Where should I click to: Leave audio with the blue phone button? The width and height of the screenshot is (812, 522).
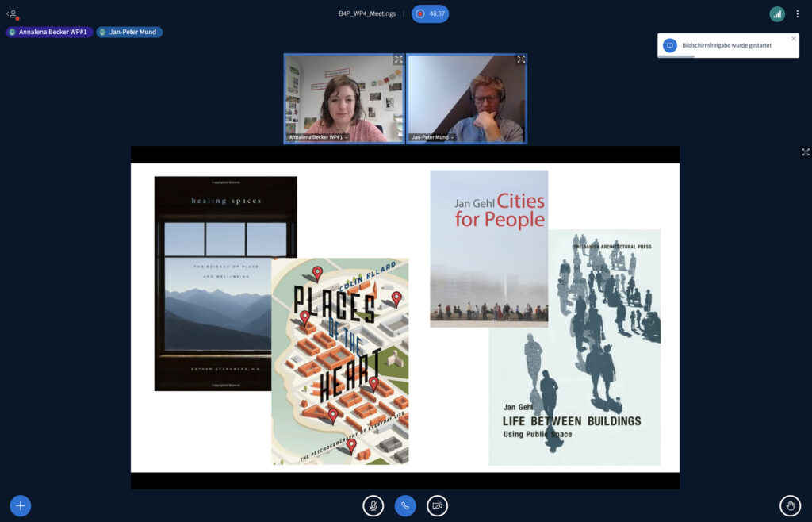(405, 506)
